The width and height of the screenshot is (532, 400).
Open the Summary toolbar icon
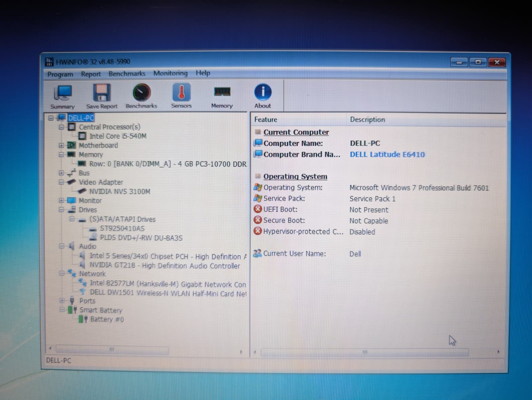[x=63, y=93]
